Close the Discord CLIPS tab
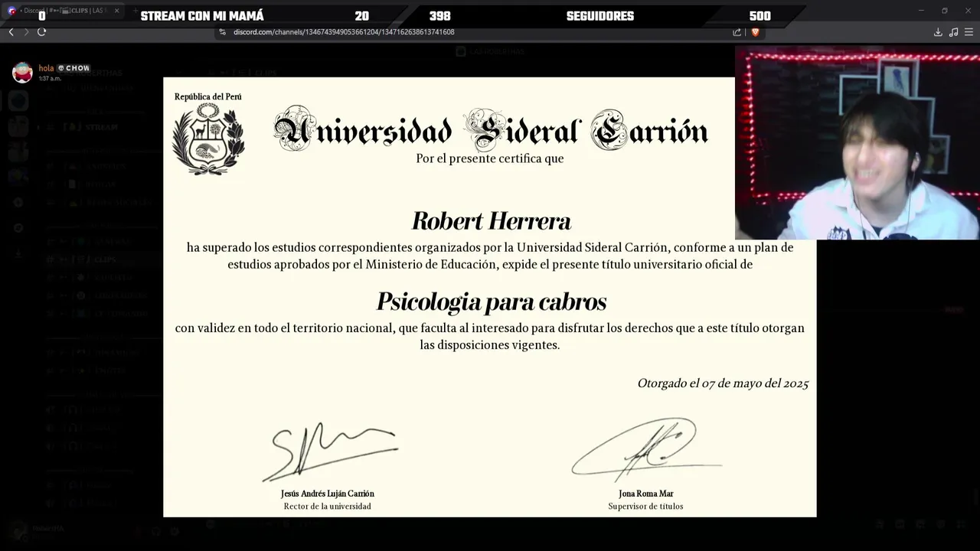Viewport: 980px width, 551px height. [x=118, y=11]
